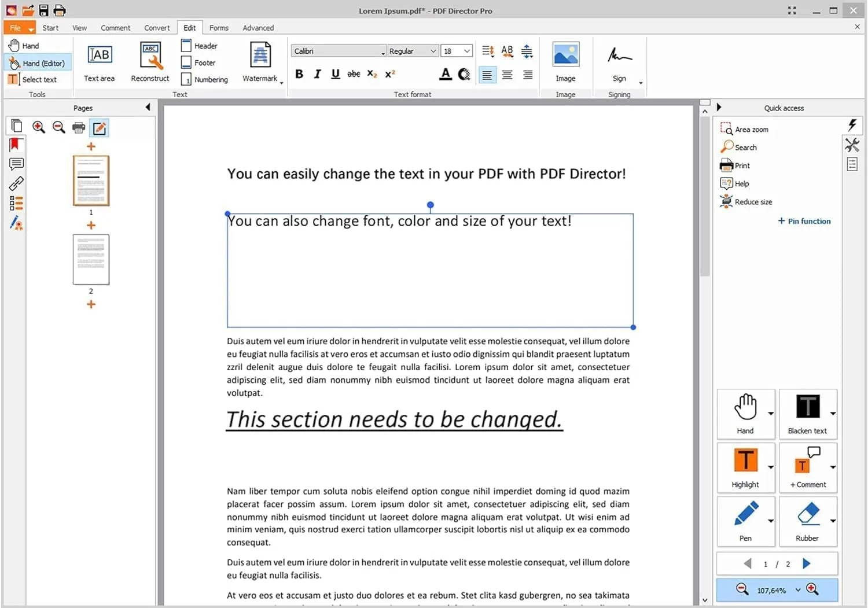Enable the Header option
This screenshot has width=868, height=608.
click(x=200, y=46)
